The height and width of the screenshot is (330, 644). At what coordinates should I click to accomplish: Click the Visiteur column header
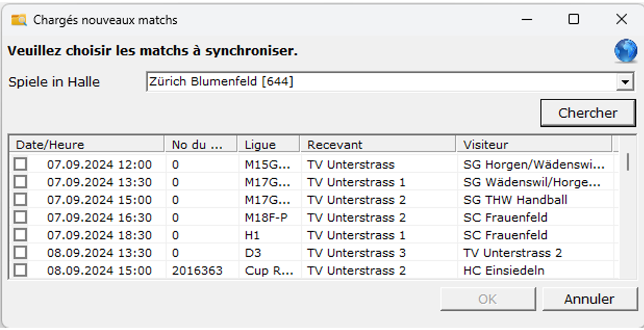click(x=534, y=145)
